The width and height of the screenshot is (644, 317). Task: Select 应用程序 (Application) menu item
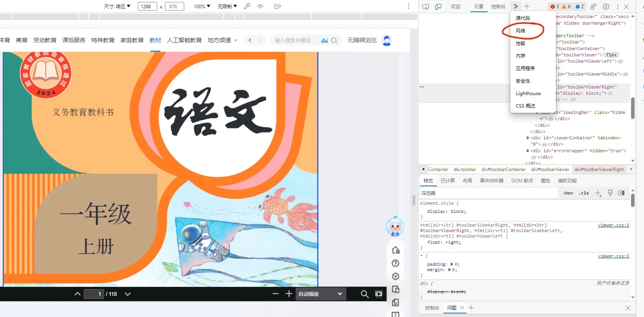click(525, 68)
